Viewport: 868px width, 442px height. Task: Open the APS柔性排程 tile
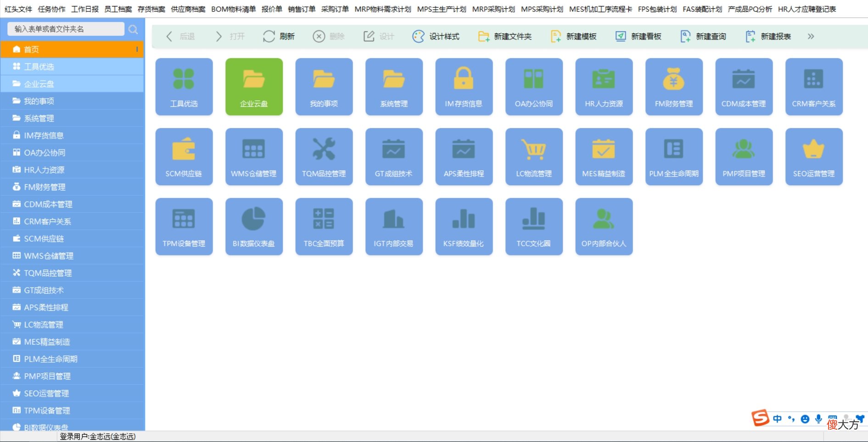(x=464, y=157)
